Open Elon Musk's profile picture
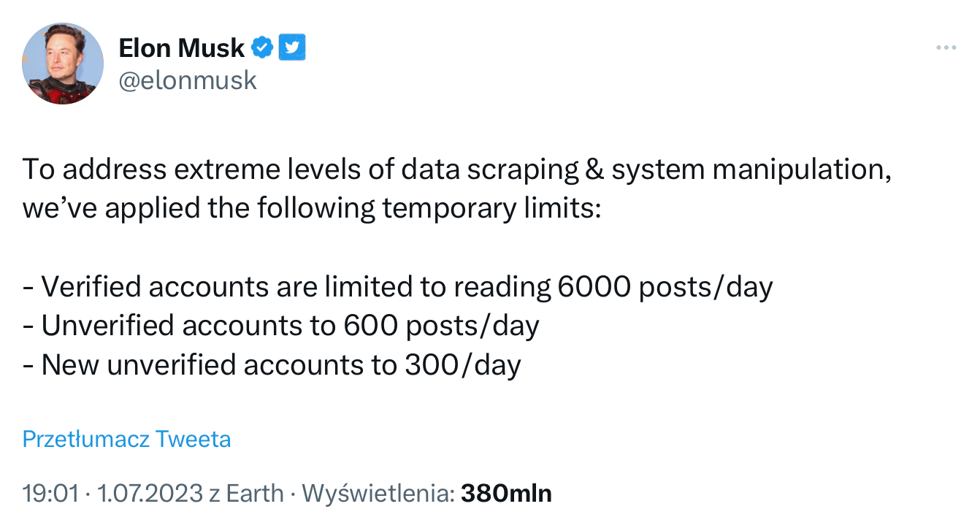 (x=63, y=64)
